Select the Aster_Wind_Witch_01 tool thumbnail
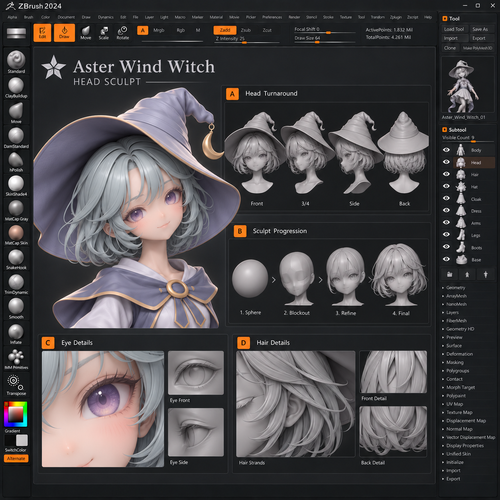Viewport: 500px width, 500px height. coord(468,85)
